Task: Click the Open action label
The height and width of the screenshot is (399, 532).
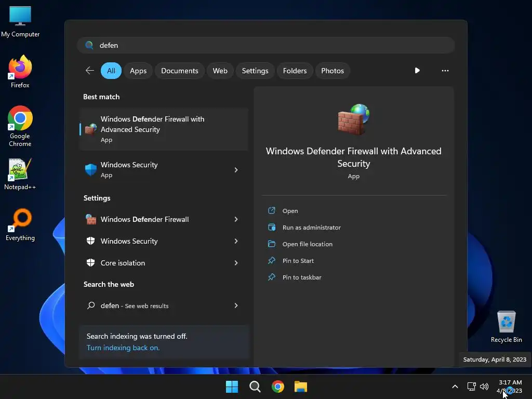Action: tap(290, 211)
